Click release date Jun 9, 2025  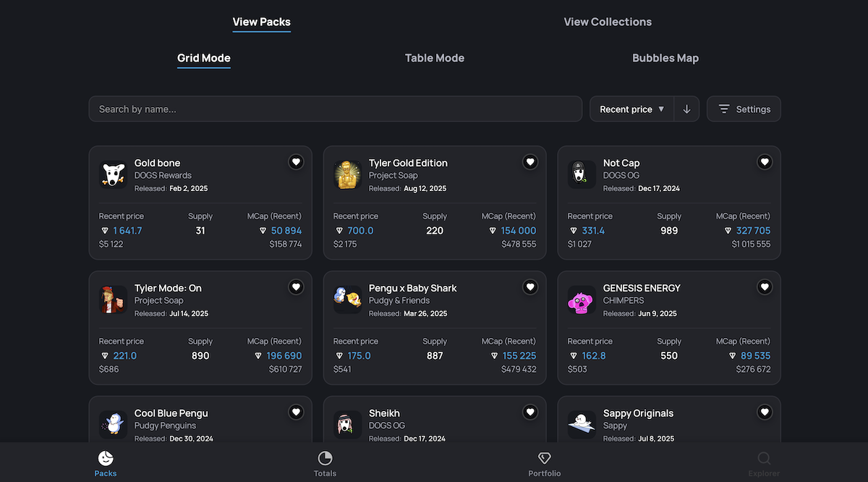coord(658,313)
